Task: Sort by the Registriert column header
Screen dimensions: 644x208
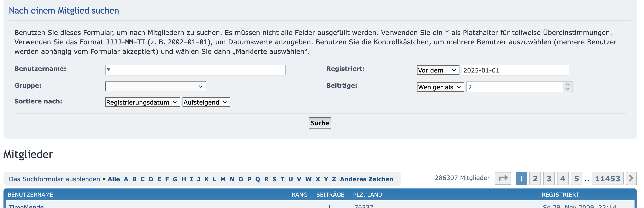Action: point(560,195)
